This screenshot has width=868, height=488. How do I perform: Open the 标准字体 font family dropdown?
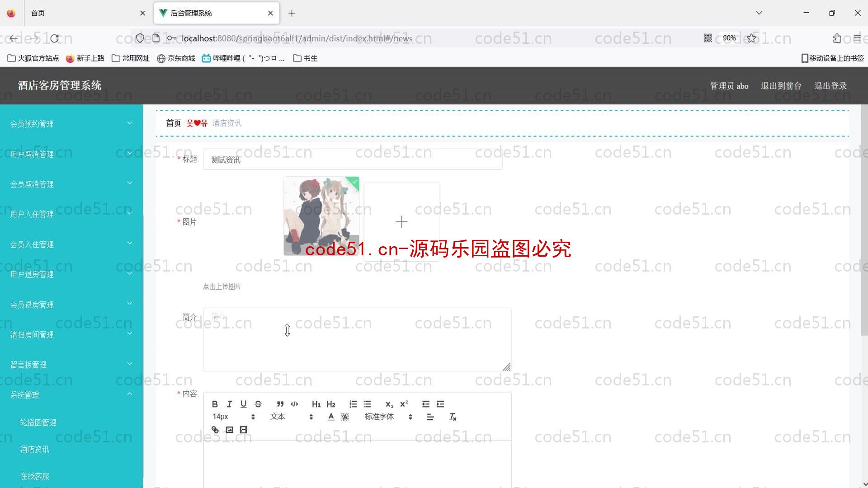pyautogui.click(x=387, y=417)
